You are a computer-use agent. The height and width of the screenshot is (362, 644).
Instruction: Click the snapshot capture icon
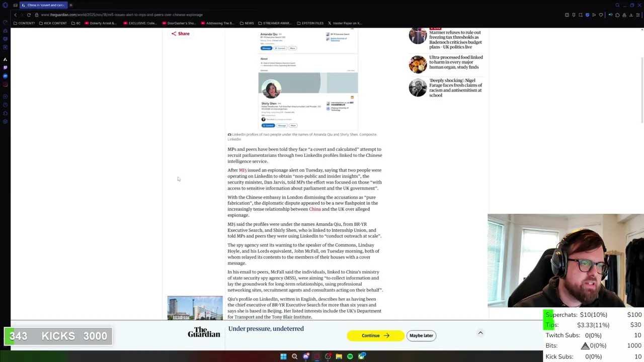(580, 15)
